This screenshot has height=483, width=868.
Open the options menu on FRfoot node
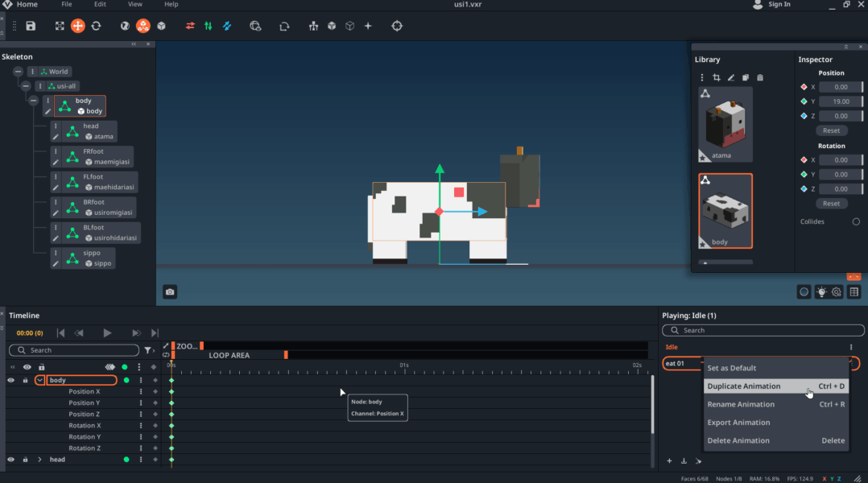coord(56,151)
